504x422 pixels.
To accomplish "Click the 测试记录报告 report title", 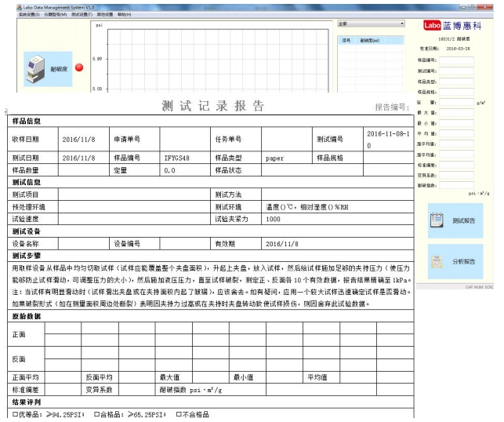I will click(x=212, y=106).
